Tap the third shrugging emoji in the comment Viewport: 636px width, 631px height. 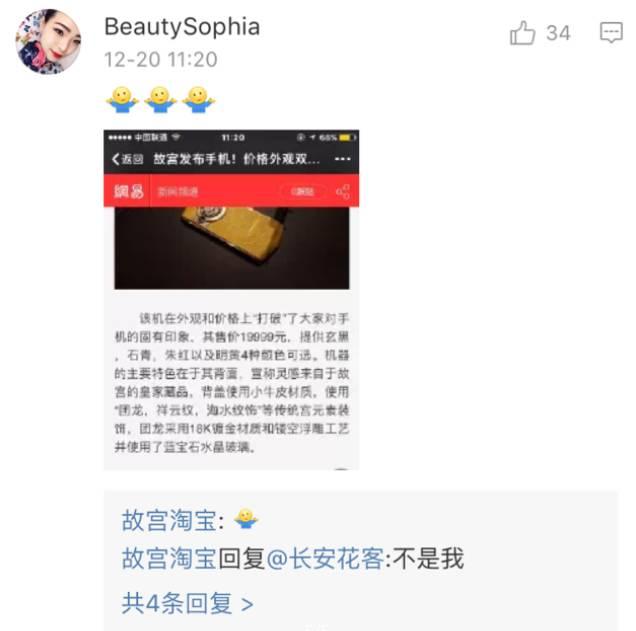tap(198, 99)
